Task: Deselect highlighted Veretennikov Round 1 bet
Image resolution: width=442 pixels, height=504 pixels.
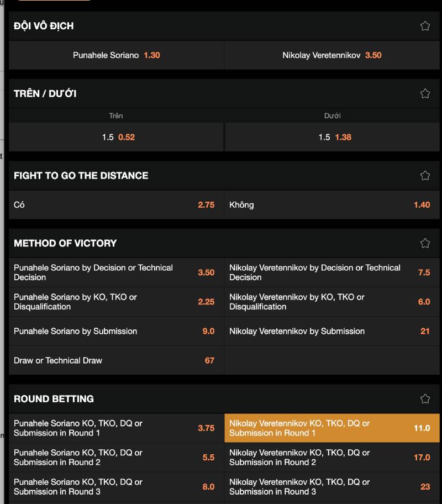Action: point(331,428)
